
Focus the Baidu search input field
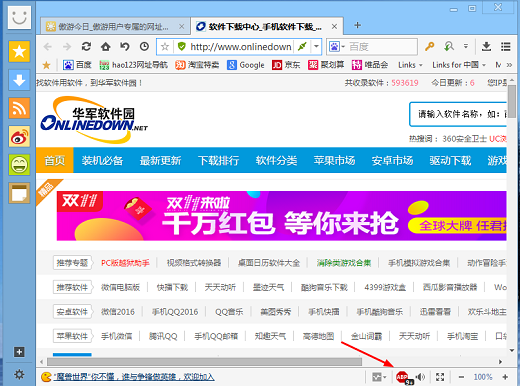point(382,47)
